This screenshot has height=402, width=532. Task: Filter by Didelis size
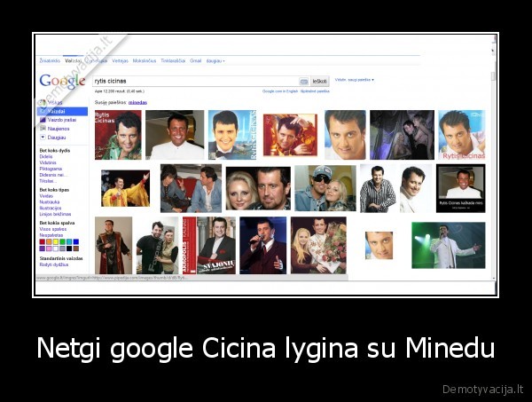coord(46,156)
